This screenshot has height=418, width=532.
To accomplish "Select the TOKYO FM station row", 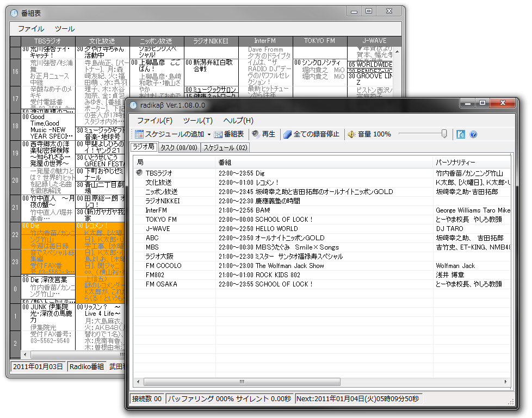I will pos(322,220).
